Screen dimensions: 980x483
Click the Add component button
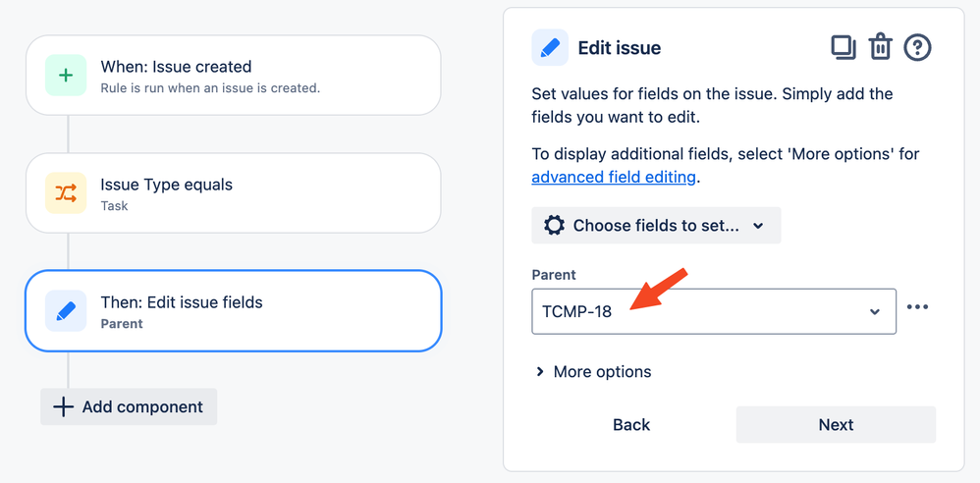129,406
